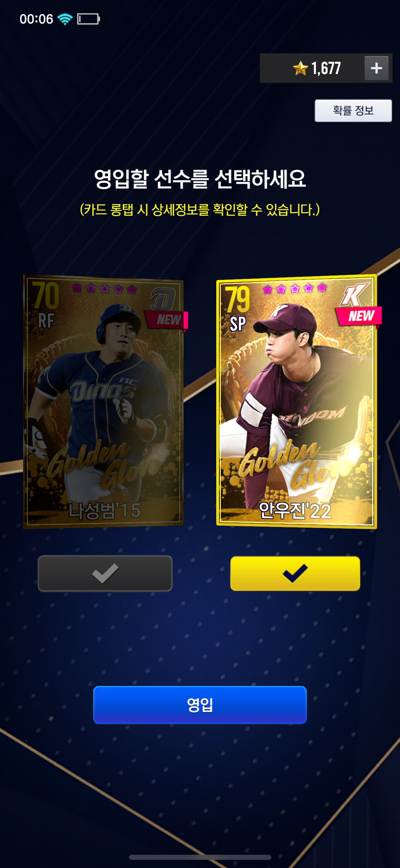Confirm recruitment with the 영입 button

200,705
